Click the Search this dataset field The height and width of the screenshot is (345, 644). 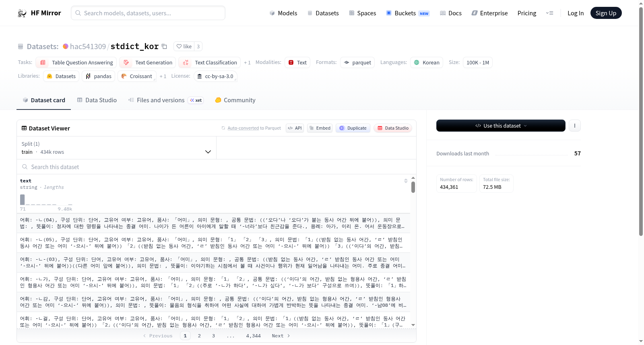coord(217,167)
